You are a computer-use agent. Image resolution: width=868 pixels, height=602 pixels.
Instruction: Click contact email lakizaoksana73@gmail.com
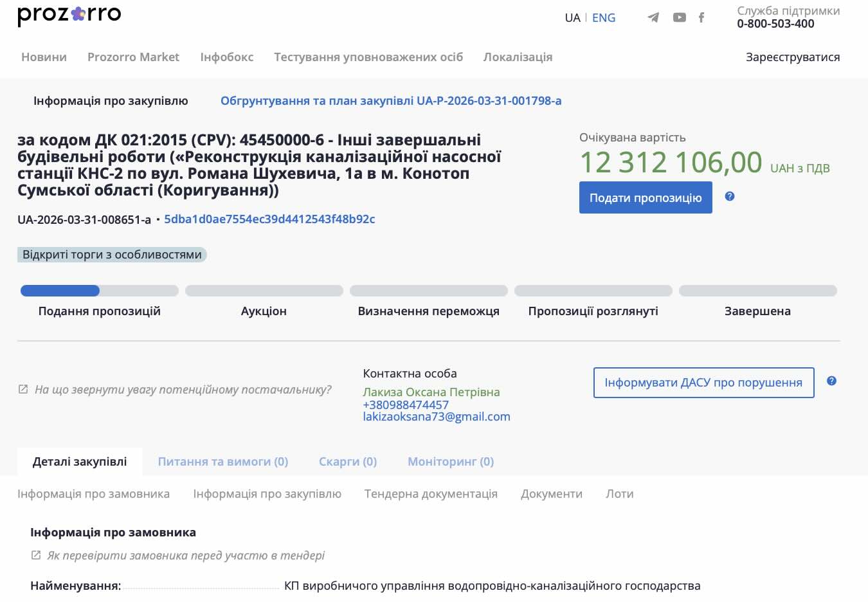tap(436, 417)
